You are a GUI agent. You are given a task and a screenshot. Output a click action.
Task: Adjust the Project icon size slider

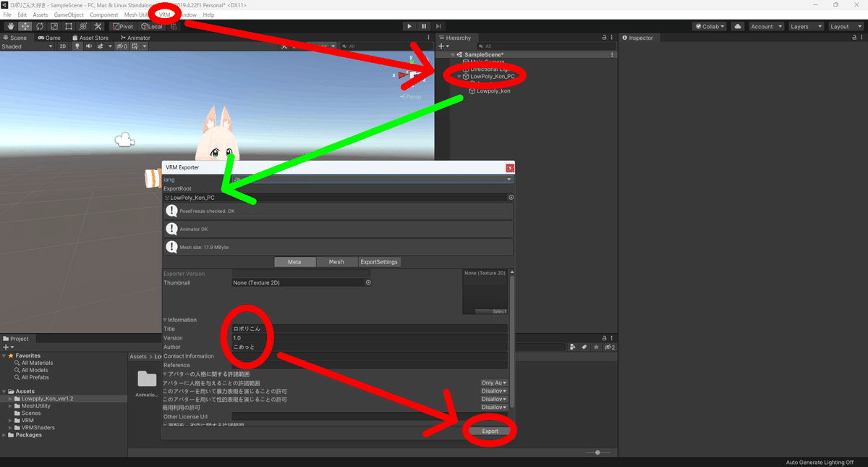(x=597, y=453)
